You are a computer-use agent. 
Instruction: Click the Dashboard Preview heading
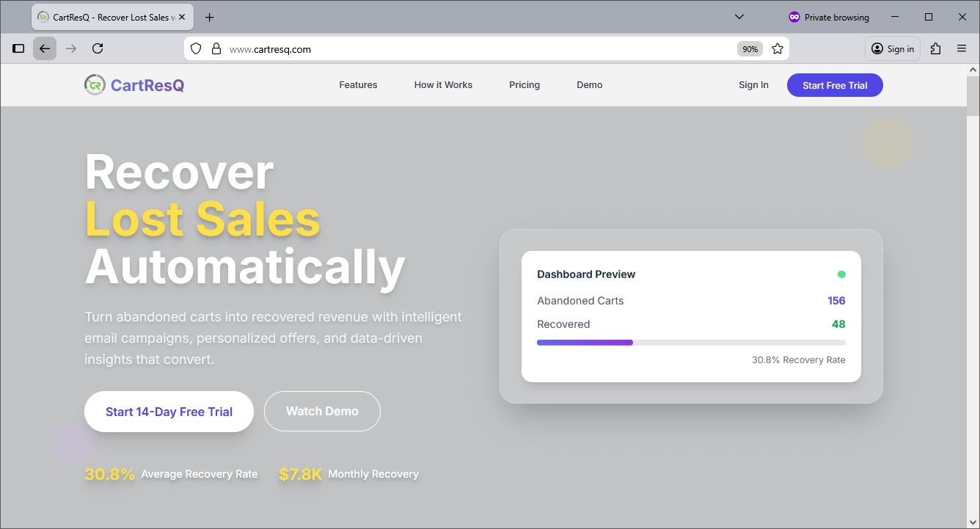[x=586, y=274]
